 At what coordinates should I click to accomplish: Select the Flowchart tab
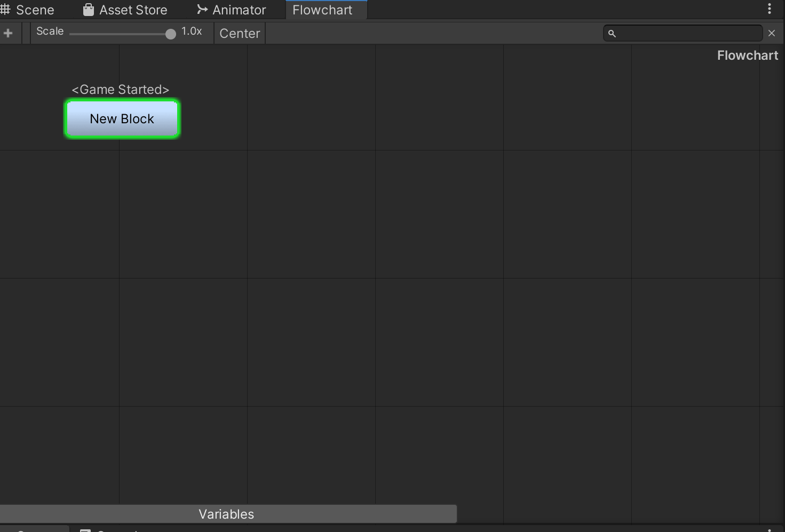point(326,10)
